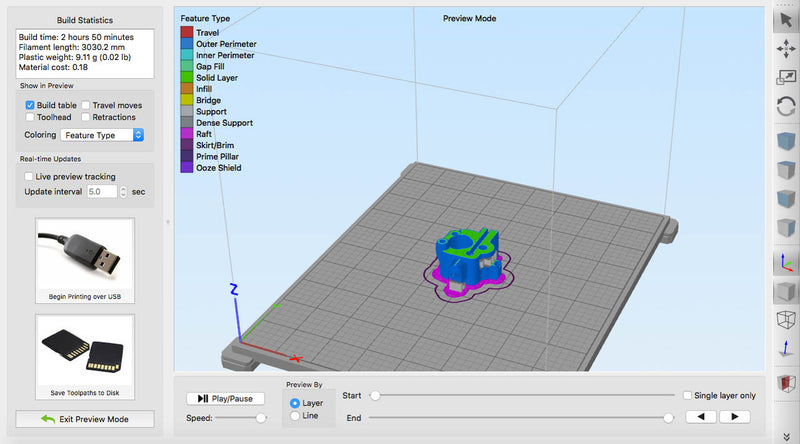The width and height of the screenshot is (800, 444).
Task: Activate the scale model tool
Action: (786, 77)
